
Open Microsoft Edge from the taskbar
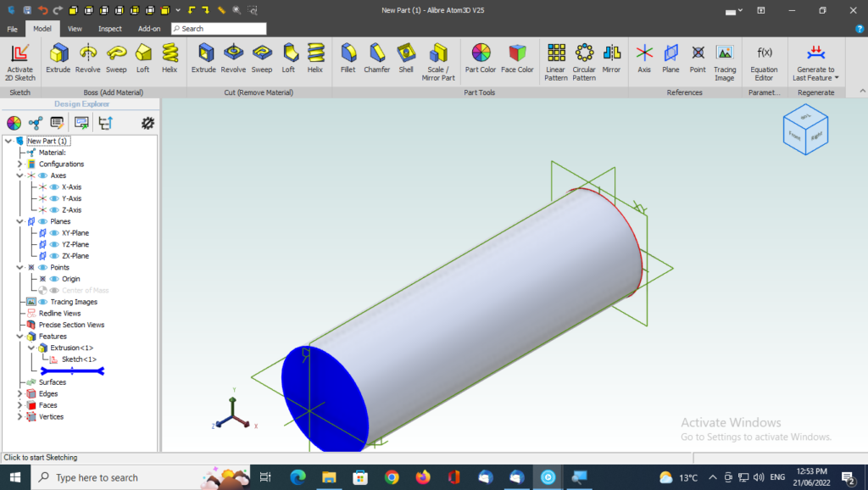point(297,477)
